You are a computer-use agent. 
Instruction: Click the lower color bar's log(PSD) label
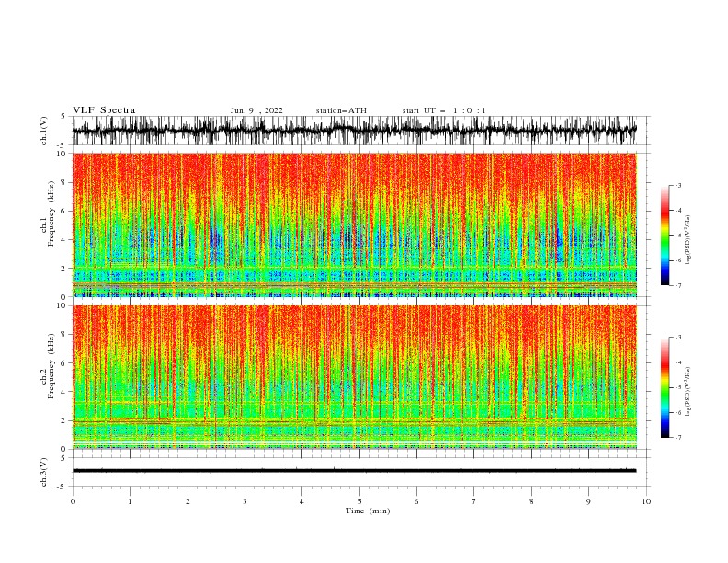point(688,392)
